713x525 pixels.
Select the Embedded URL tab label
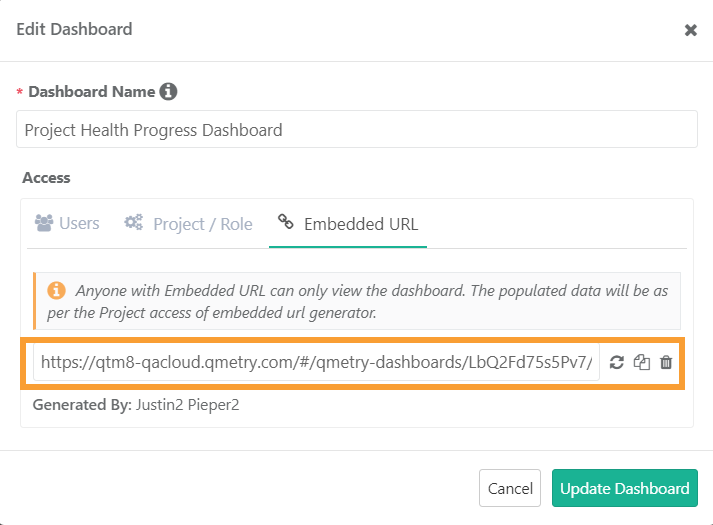(x=361, y=224)
